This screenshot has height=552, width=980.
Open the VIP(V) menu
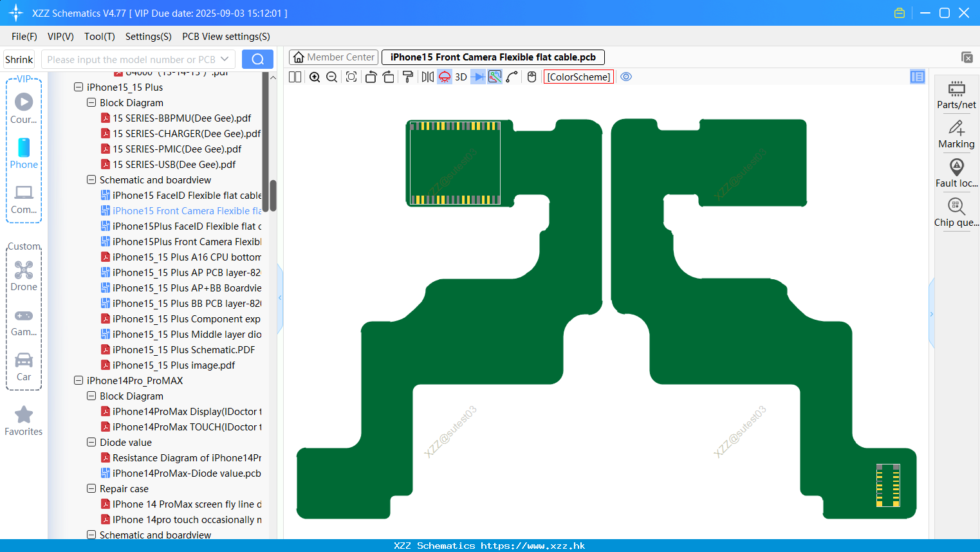click(60, 37)
